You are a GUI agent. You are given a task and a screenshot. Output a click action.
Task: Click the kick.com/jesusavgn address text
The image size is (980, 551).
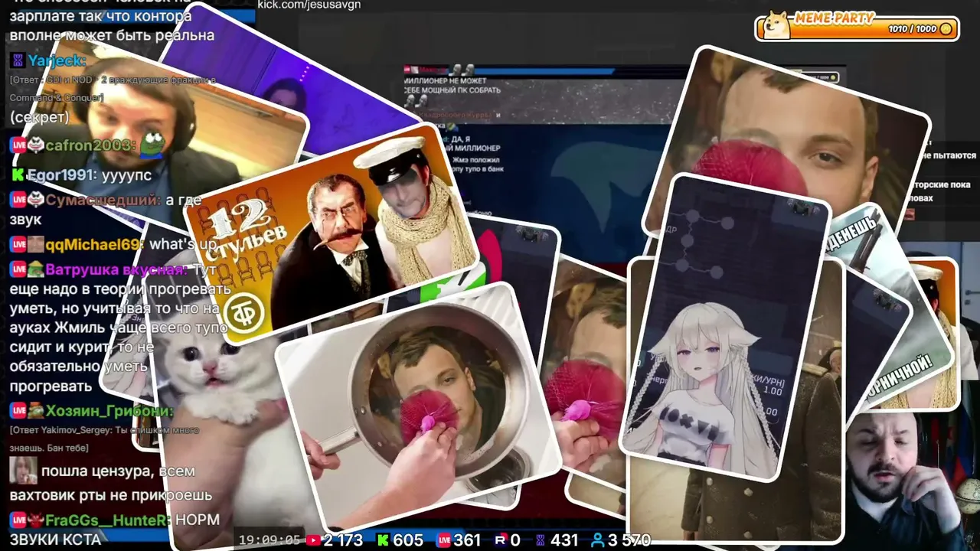[x=309, y=5]
